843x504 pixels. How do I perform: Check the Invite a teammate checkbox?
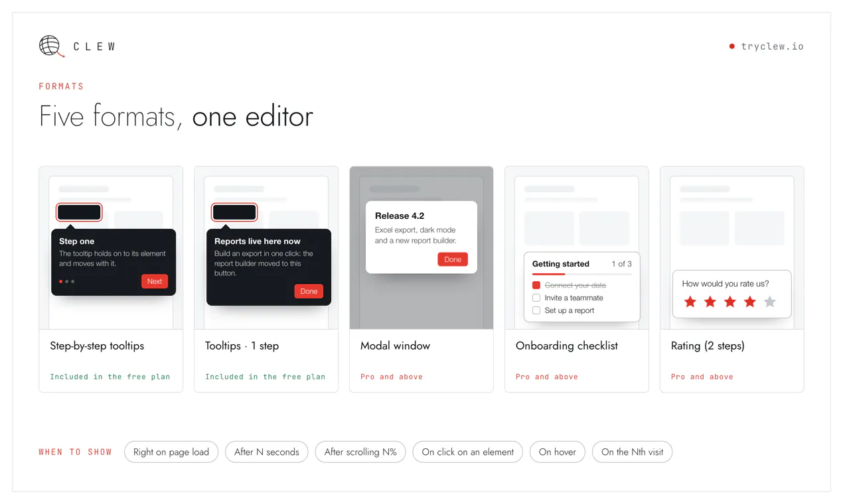536,298
